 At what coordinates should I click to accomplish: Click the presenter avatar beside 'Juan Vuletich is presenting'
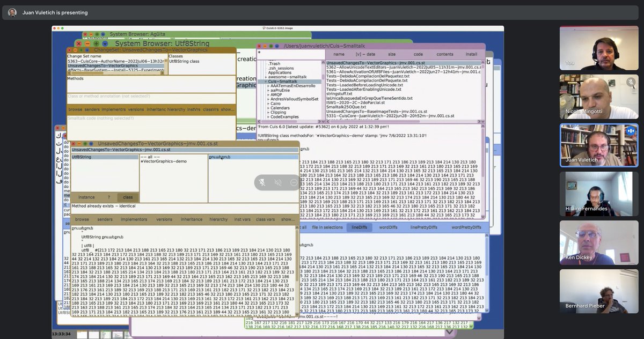point(12,12)
